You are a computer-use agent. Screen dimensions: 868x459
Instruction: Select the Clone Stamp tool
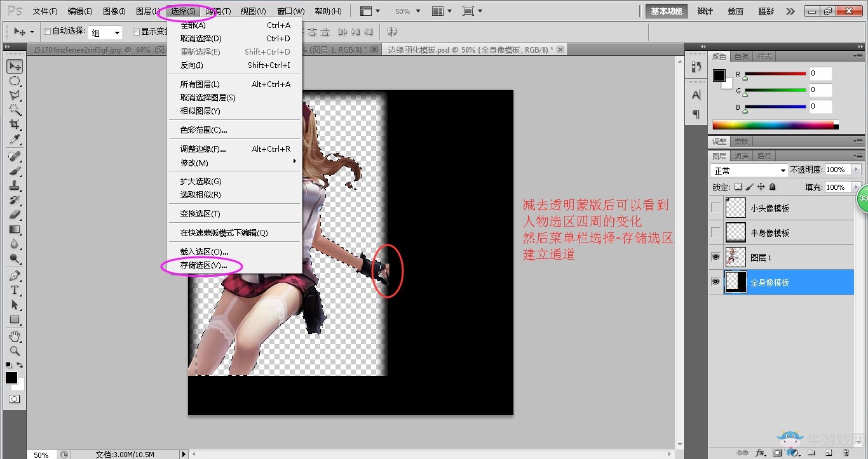(15, 185)
